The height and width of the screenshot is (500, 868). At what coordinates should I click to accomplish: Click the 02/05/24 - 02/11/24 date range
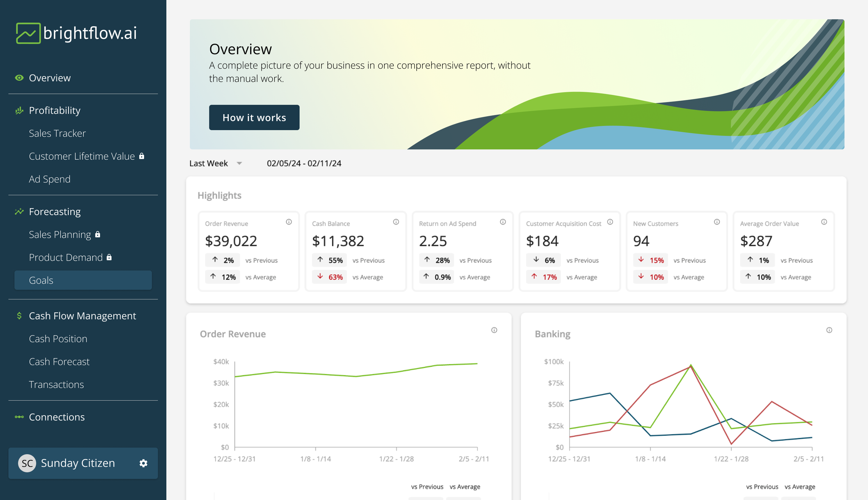304,163
